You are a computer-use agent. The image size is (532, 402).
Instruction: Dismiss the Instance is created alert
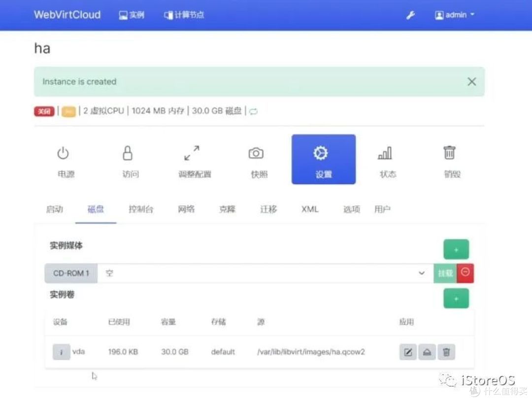(x=471, y=81)
